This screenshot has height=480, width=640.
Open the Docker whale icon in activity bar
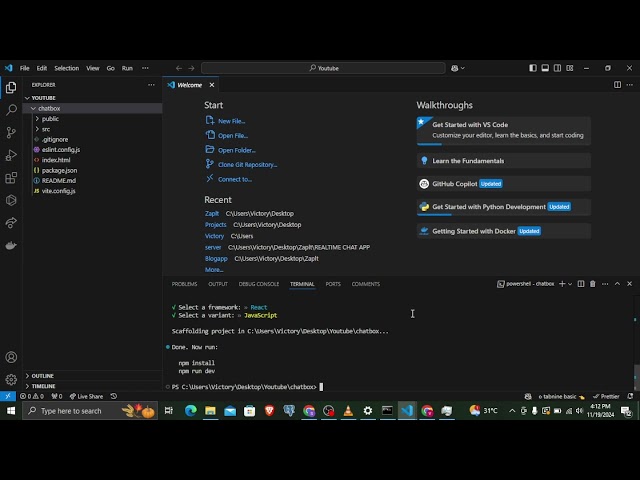point(11,245)
